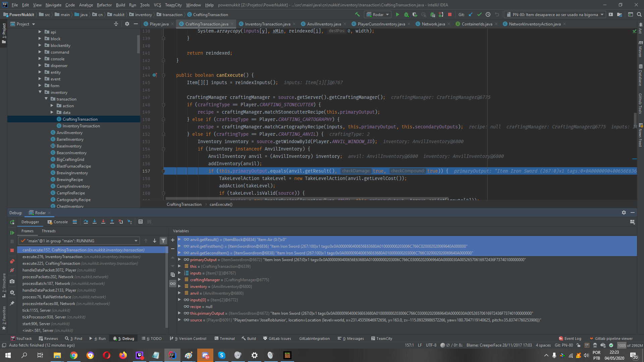
Task: Click the Step Out debugger icon
Action: point(112,222)
